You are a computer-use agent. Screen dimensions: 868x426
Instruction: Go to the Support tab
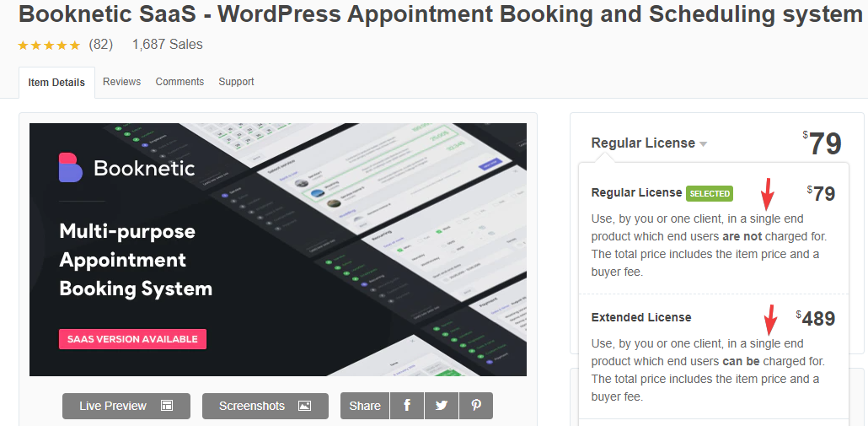[x=236, y=82]
